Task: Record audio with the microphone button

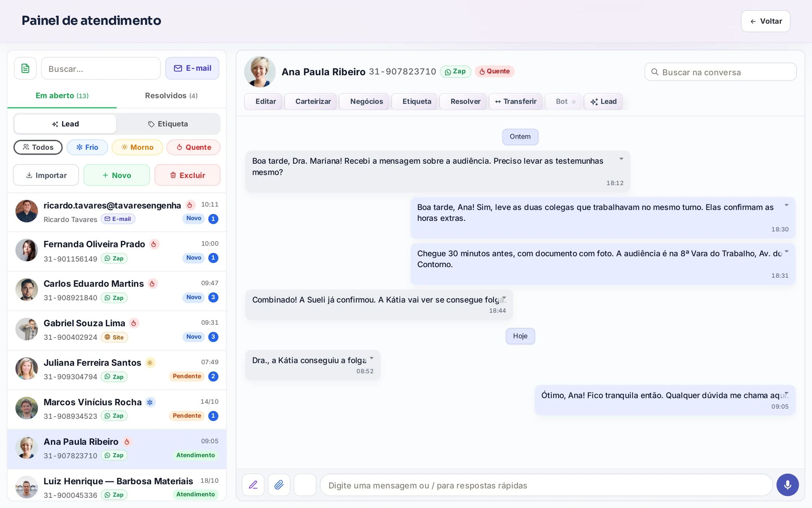Action: pyautogui.click(x=788, y=485)
